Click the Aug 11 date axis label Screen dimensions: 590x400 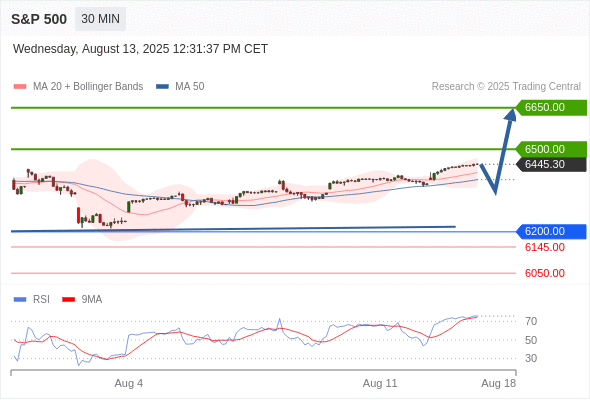[x=380, y=383]
